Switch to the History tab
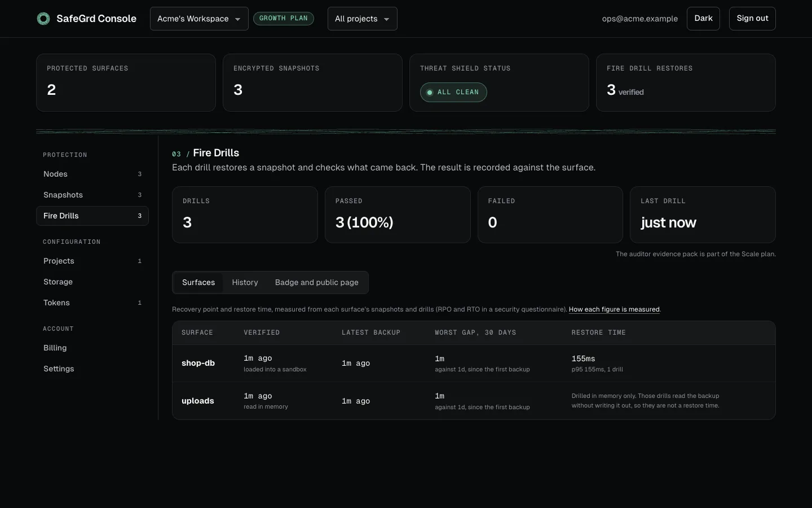 245,282
